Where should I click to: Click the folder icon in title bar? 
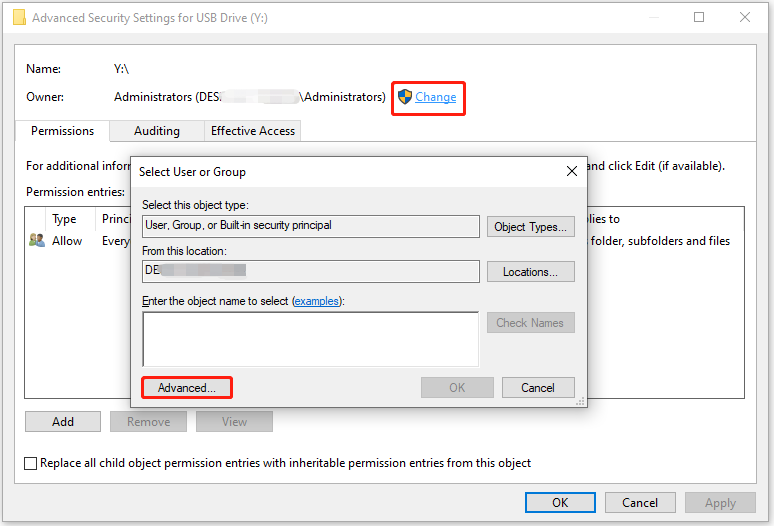tap(19, 17)
